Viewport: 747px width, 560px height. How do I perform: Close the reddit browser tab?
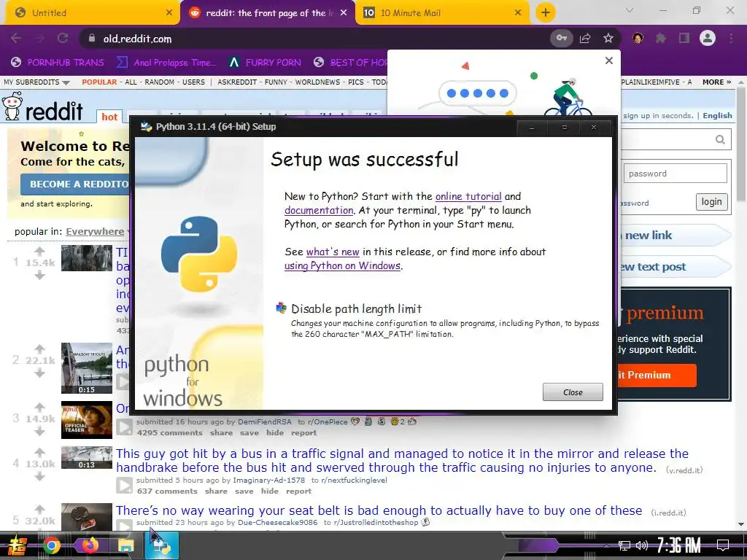[x=344, y=13]
